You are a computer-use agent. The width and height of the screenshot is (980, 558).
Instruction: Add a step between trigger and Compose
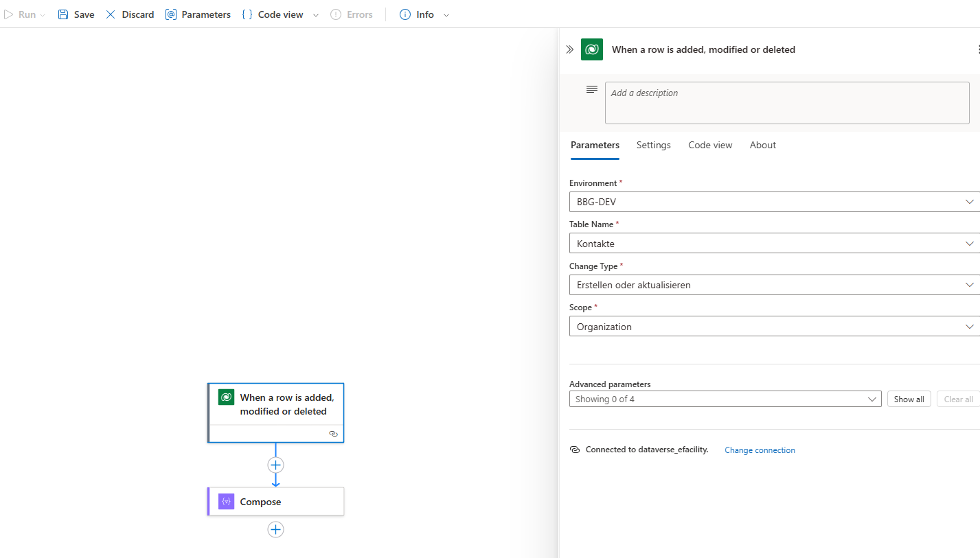pyautogui.click(x=275, y=465)
